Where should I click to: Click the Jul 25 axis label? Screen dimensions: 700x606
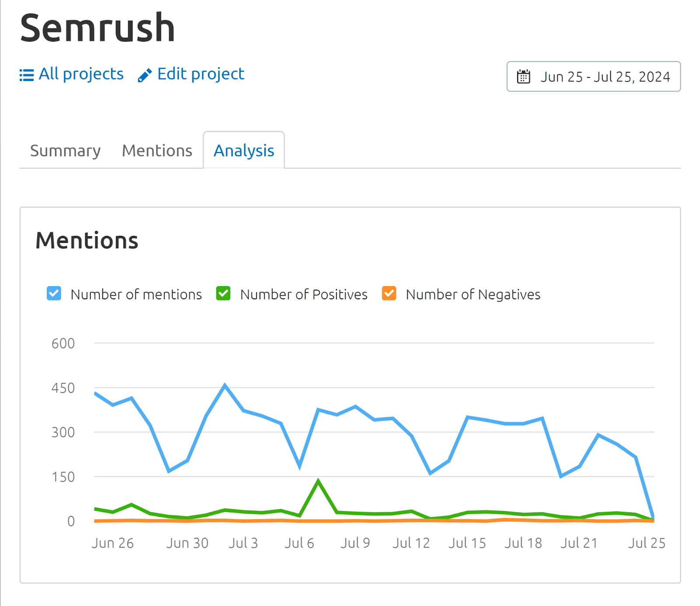click(x=647, y=543)
